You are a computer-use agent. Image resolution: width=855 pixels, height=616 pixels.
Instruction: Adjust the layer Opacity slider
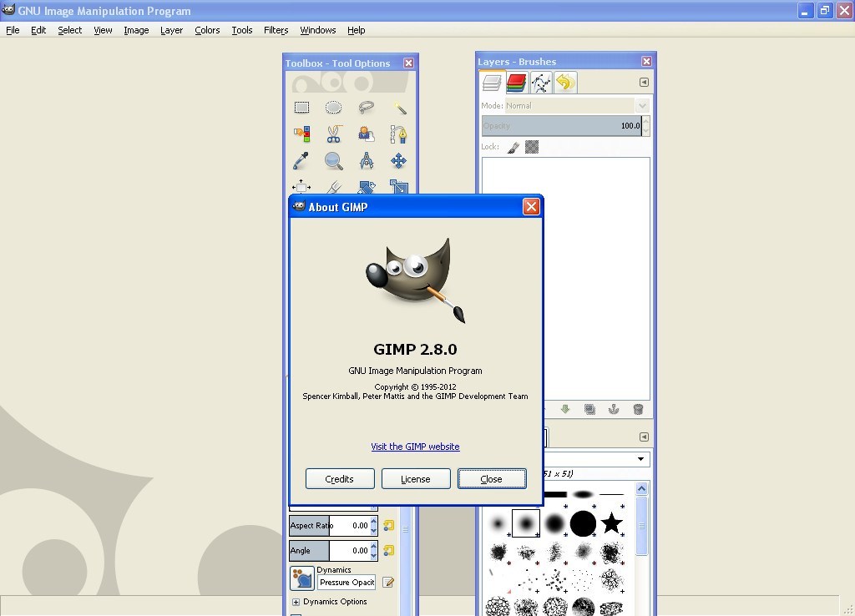[x=559, y=125]
